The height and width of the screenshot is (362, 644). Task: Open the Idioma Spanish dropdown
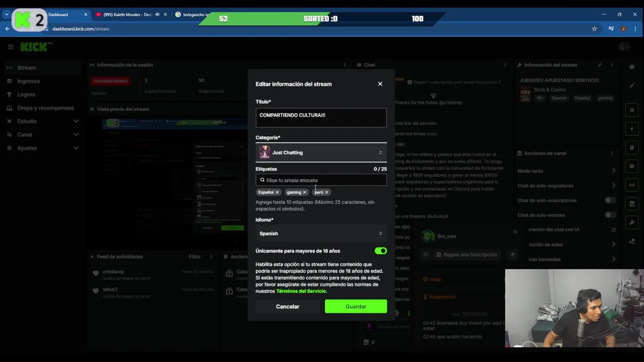(321, 233)
